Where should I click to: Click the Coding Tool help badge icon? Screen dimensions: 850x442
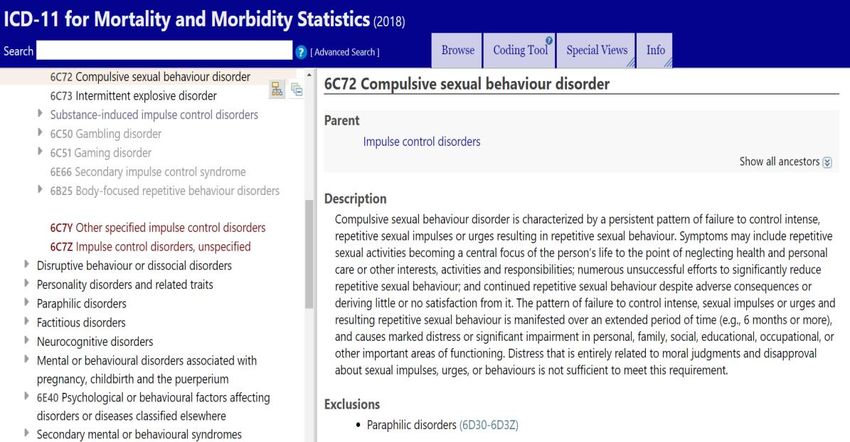click(x=549, y=40)
